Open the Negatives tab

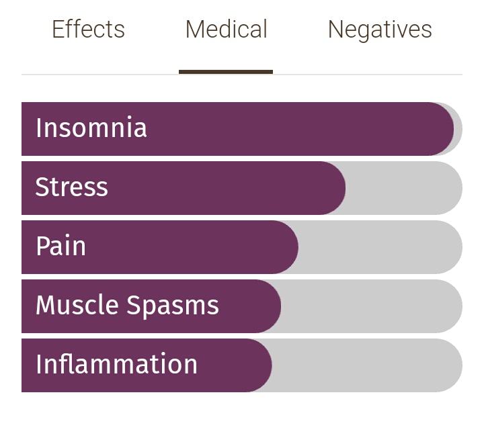(x=380, y=30)
